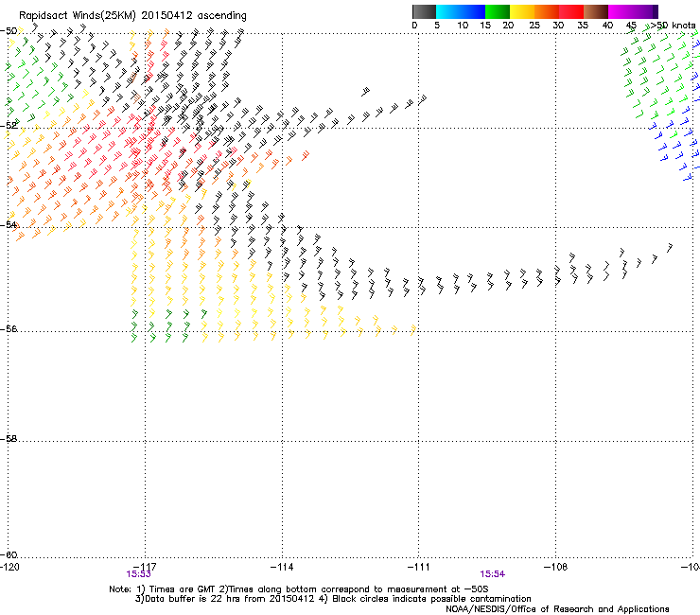Click the -117 longitude axis label
Image resolution: width=700 pixels, height=615 pixels.
click(145, 567)
